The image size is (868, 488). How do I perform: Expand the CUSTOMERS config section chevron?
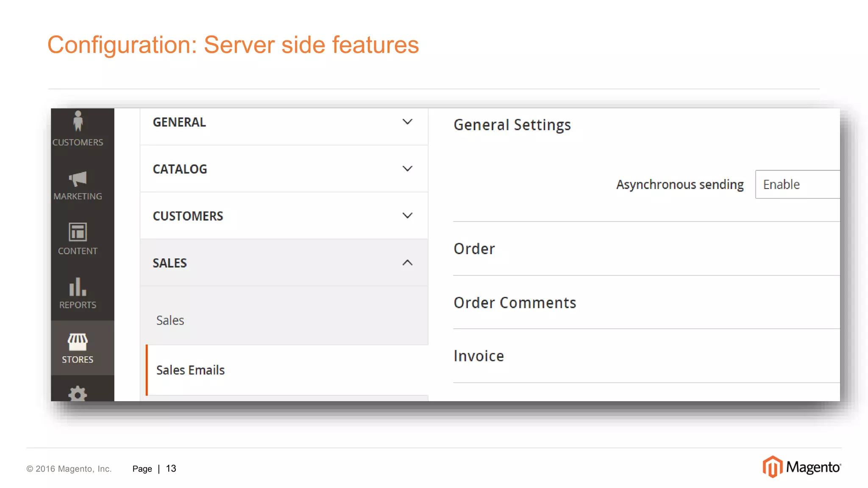click(x=407, y=216)
